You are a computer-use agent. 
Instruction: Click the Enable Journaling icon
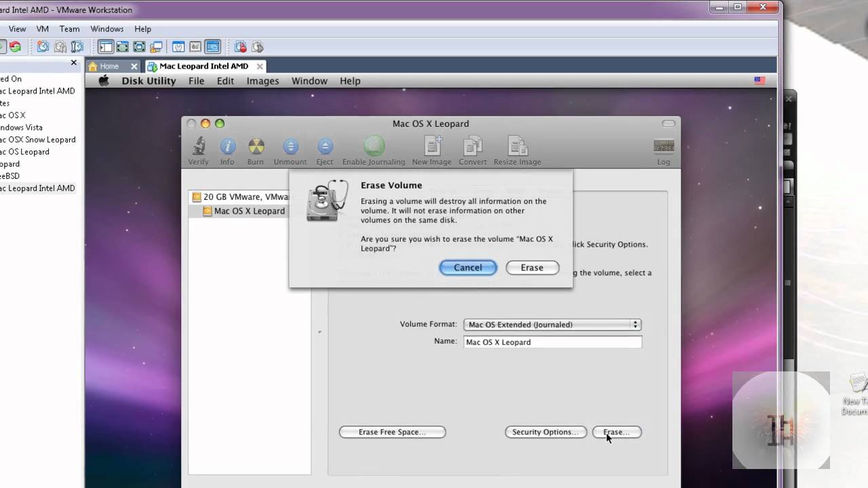374,146
